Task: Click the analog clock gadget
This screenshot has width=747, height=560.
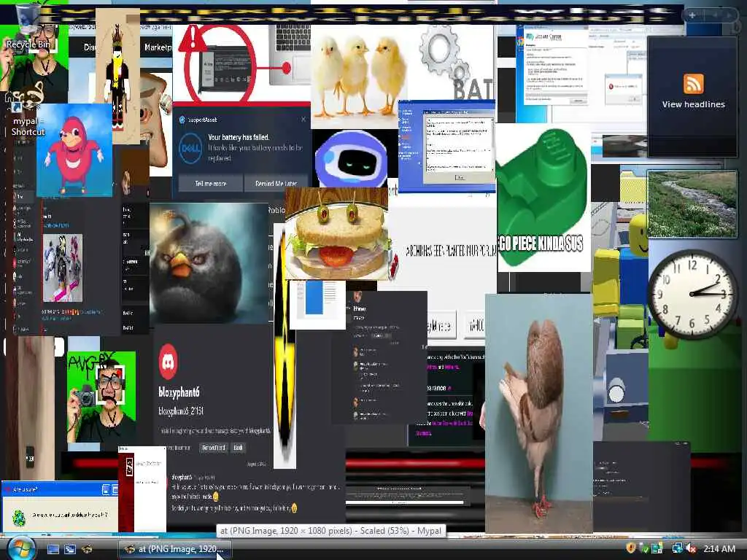Action: tap(692, 294)
